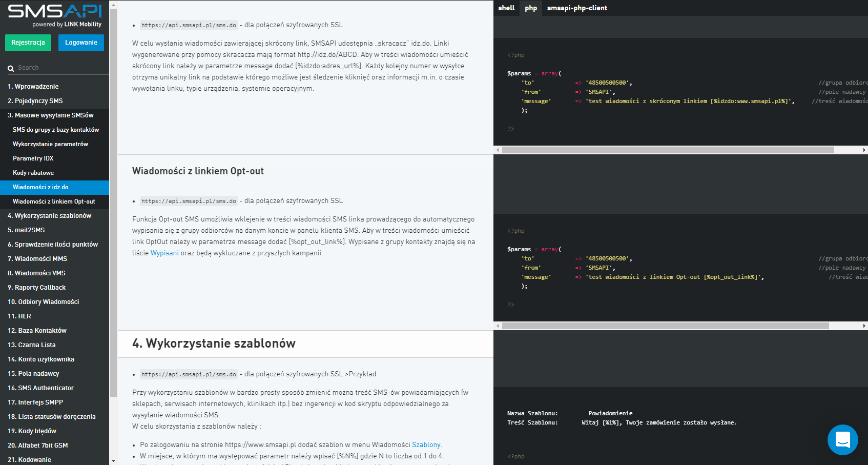Viewport: 868px width, 465px height.
Task: Go to 13. Czarna Lista section
Action: coord(54,345)
